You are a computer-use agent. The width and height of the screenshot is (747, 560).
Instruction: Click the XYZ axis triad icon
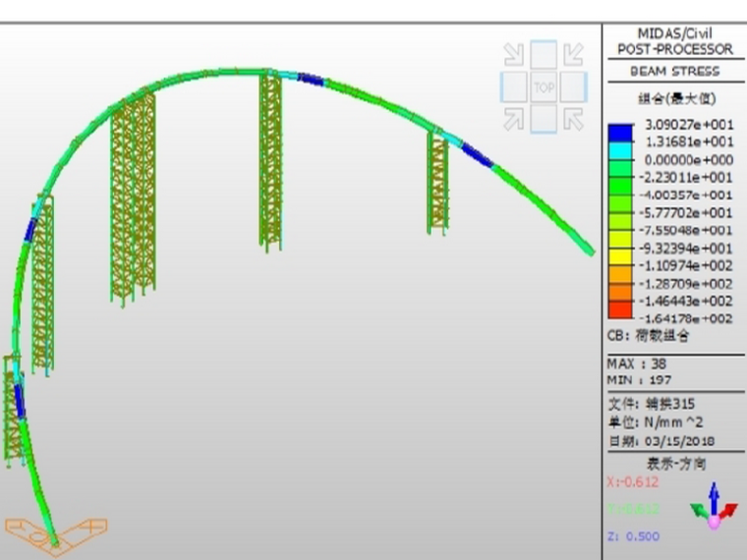click(715, 504)
